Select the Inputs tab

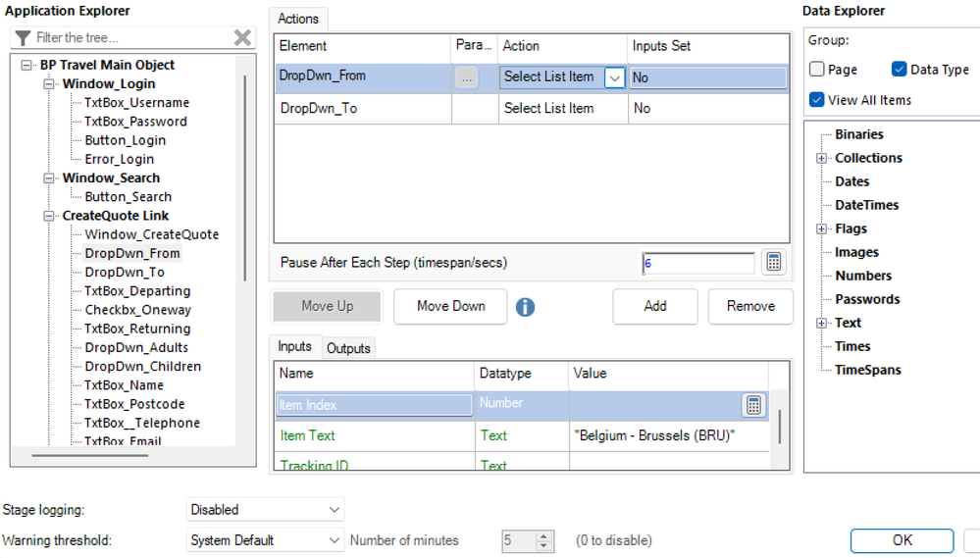[294, 347]
